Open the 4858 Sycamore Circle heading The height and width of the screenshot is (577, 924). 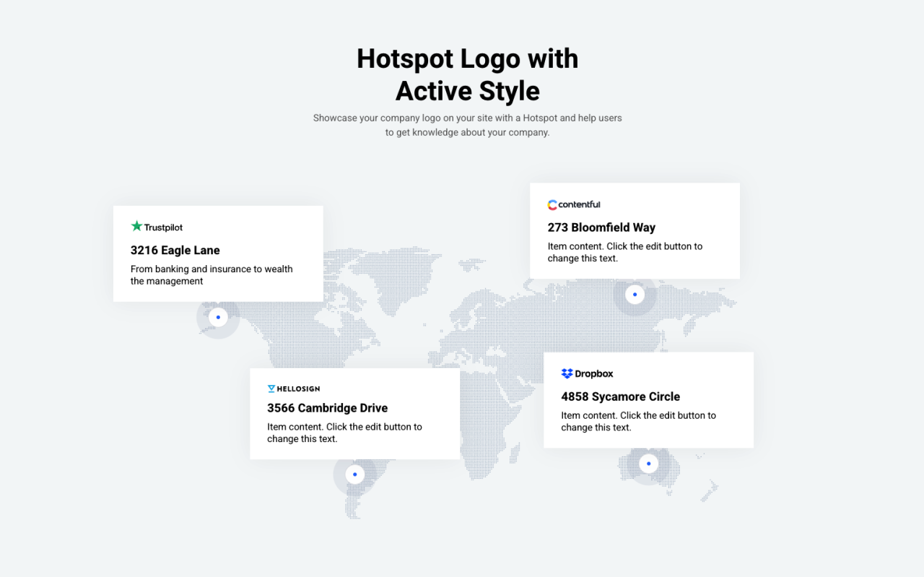point(620,396)
